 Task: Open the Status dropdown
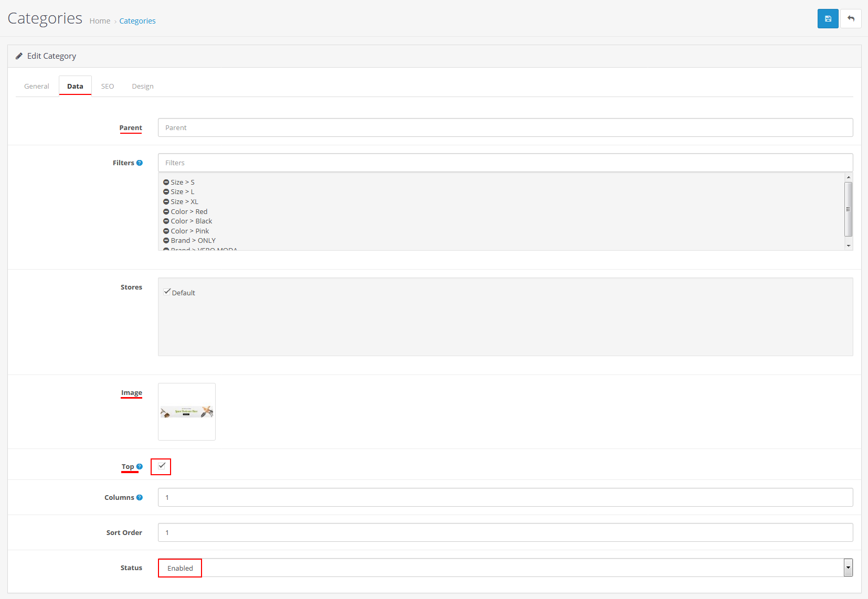click(x=505, y=568)
